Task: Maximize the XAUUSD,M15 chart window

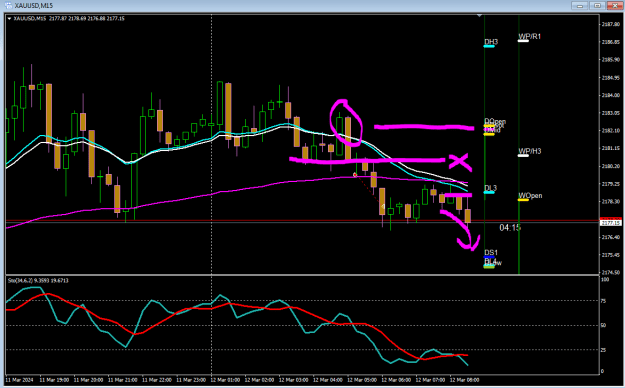Action: (597, 6)
